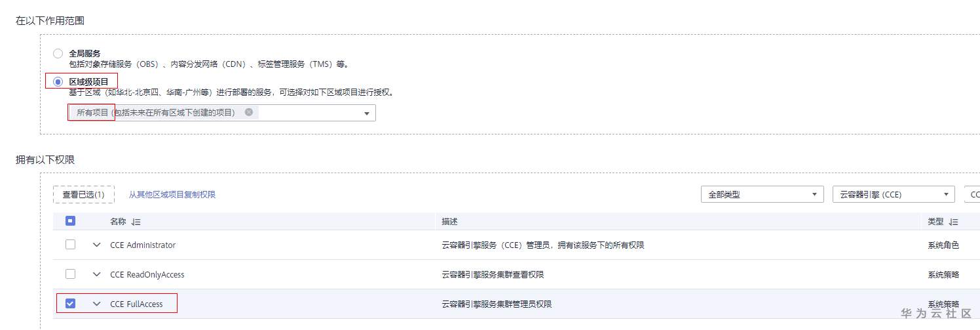This screenshot has height=330, width=980.
Task: Click the 云容器引擎服务集群查看权限 description
Action: pos(493,274)
